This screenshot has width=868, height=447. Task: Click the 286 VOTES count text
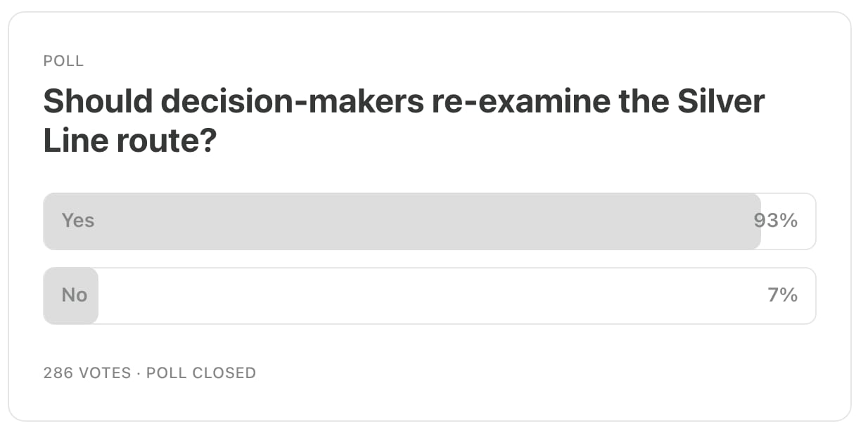(87, 372)
